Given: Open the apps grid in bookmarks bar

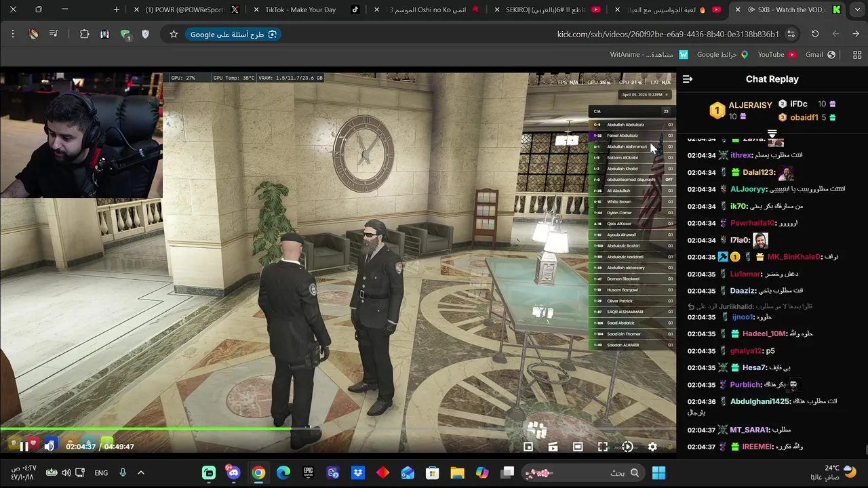Looking at the screenshot, I should 857,55.
